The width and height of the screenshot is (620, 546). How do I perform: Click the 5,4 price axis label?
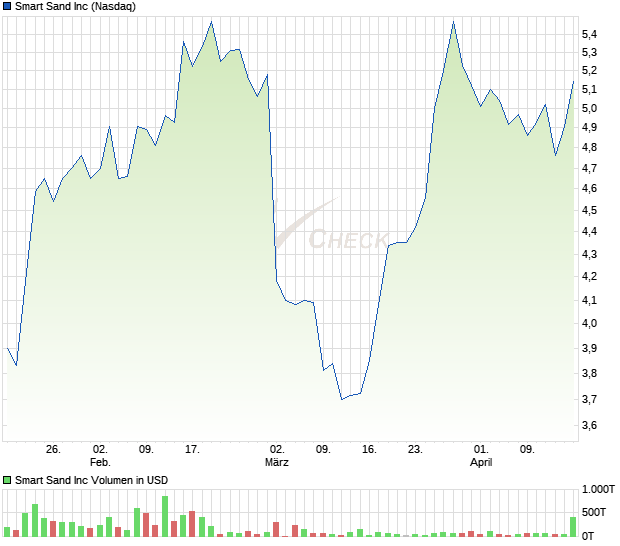coord(589,34)
